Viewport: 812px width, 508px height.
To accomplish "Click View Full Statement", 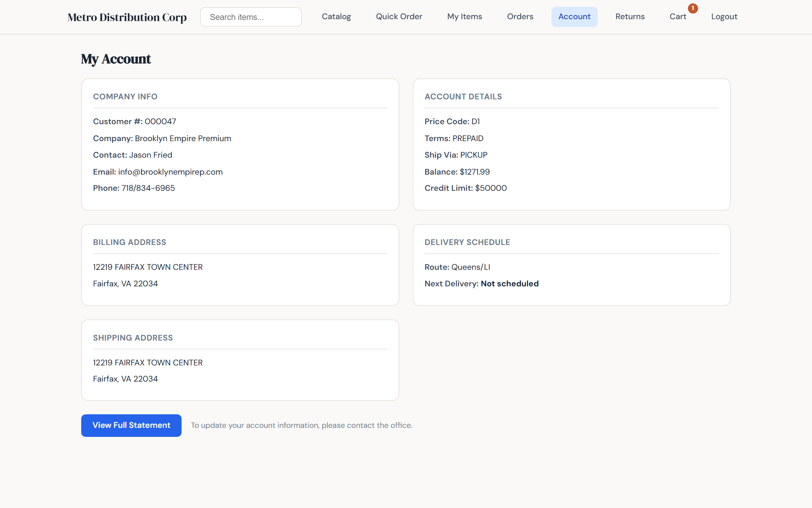I will (x=131, y=425).
